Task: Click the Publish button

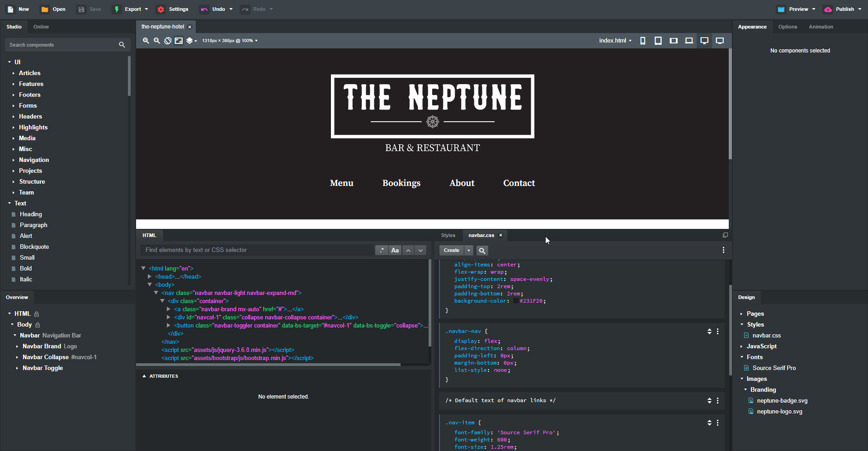Action: [x=842, y=9]
